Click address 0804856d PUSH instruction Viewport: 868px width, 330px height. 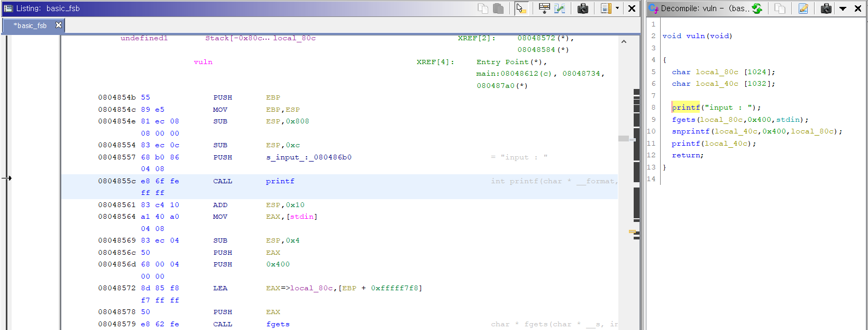click(117, 264)
